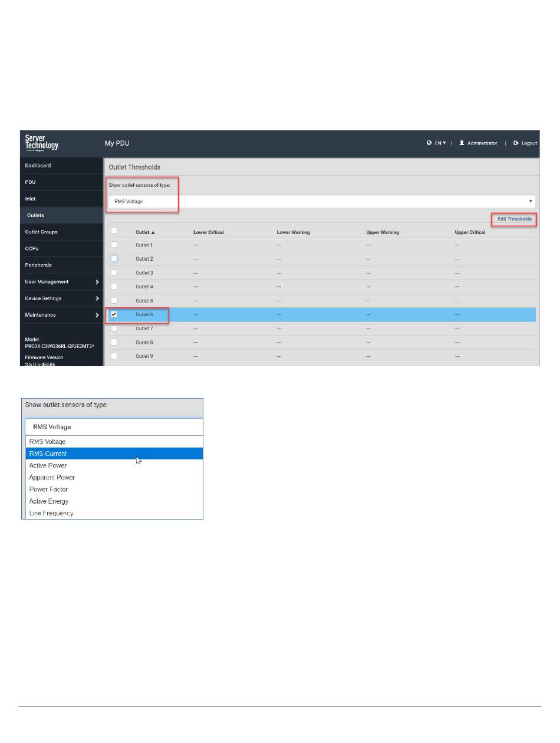
Task: Choose Active Power sensor option
Action: pyautogui.click(x=48, y=465)
